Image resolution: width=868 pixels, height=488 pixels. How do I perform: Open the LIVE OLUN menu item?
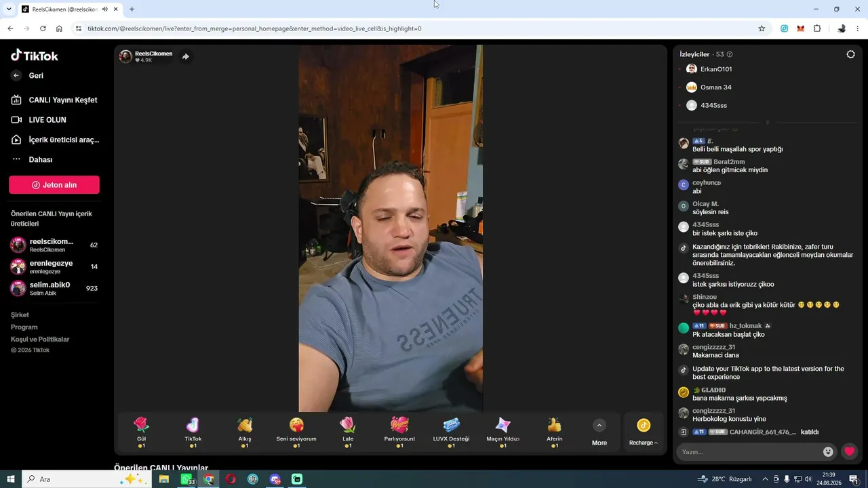pos(39,120)
